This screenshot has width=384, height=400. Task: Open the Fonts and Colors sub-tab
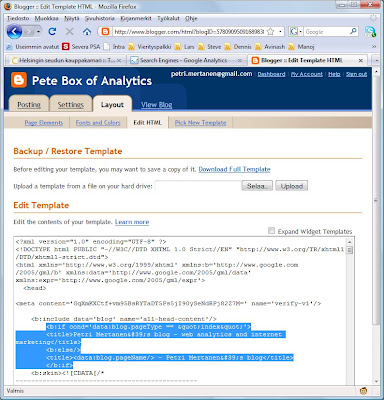[x=98, y=123]
